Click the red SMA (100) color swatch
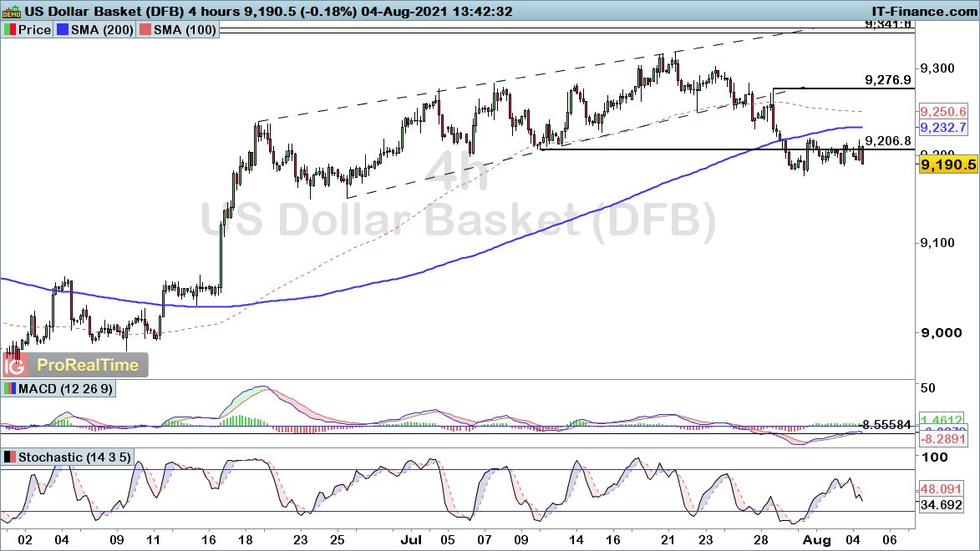Image resolution: width=980 pixels, height=551 pixels. [x=145, y=29]
